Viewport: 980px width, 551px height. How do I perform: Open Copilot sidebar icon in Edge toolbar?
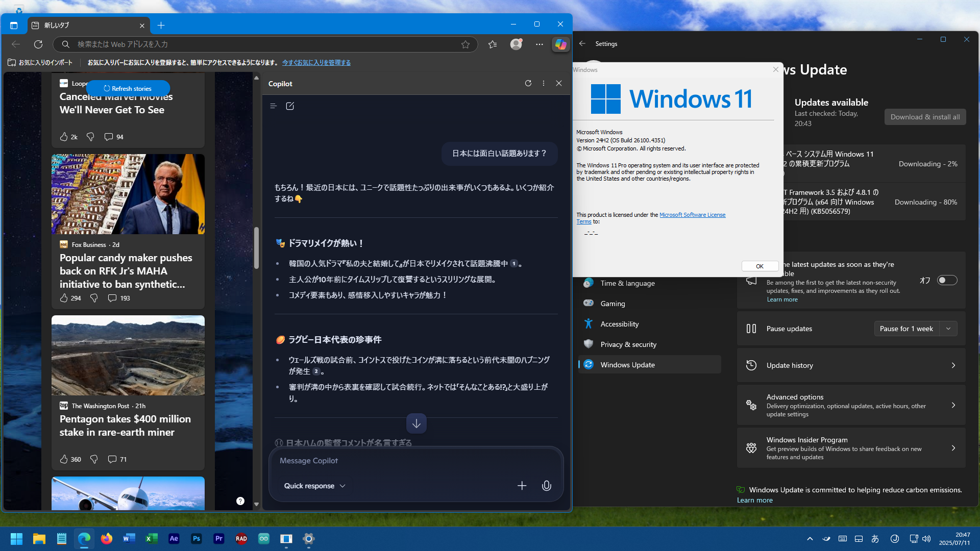pyautogui.click(x=560, y=44)
